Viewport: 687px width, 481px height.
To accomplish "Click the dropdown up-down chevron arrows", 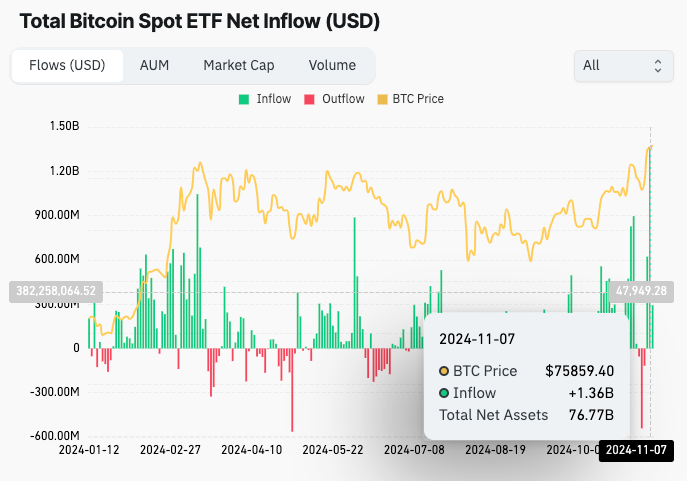I will pyautogui.click(x=657, y=66).
